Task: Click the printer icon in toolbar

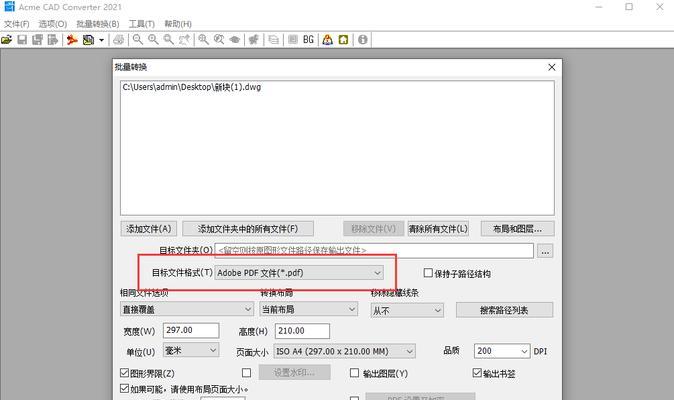Action: 119,40
